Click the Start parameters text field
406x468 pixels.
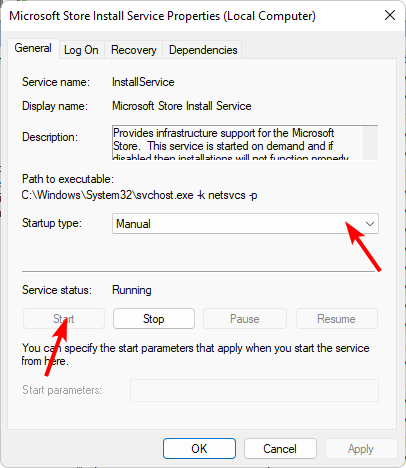pyautogui.click(x=254, y=390)
